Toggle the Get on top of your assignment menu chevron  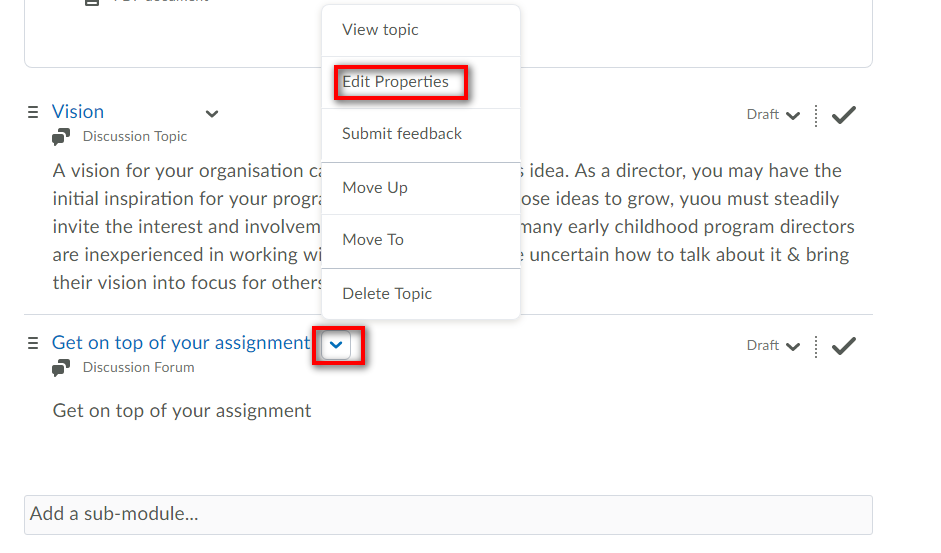(336, 345)
